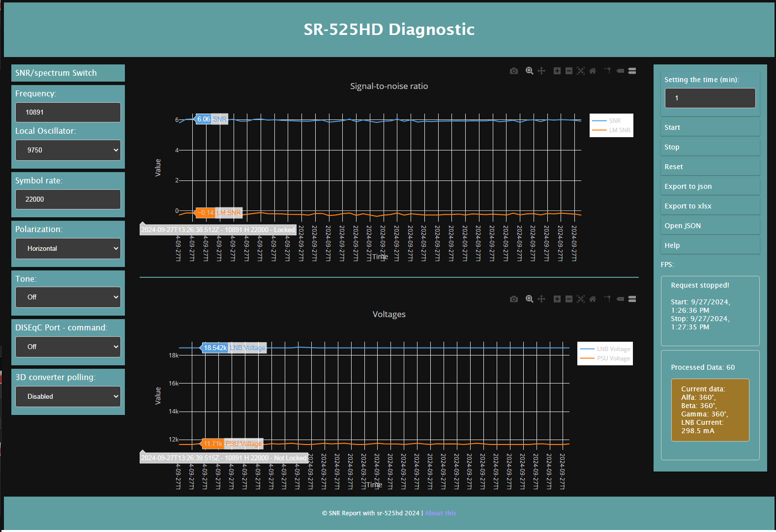Toggle LM SNR trace in chart legend
Screen dimensions: 776x532
coord(611,130)
